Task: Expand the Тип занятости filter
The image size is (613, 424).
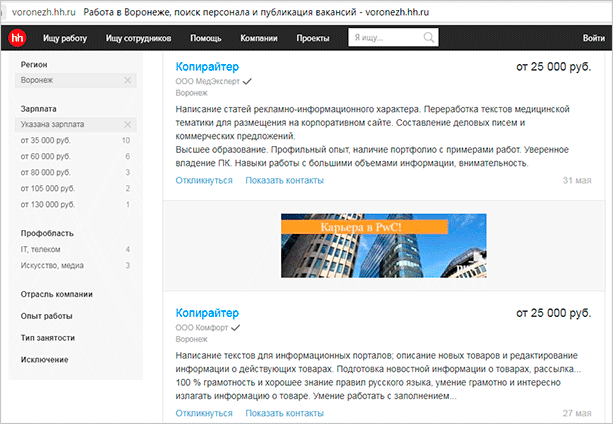Action: point(50,338)
